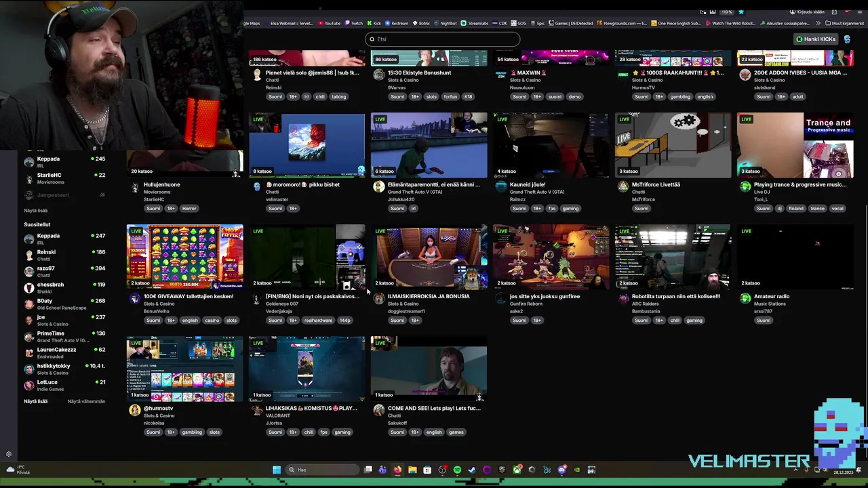Open the COME AND SEE stream thumbnail
This screenshot has width=868, height=488.
point(429,369)
